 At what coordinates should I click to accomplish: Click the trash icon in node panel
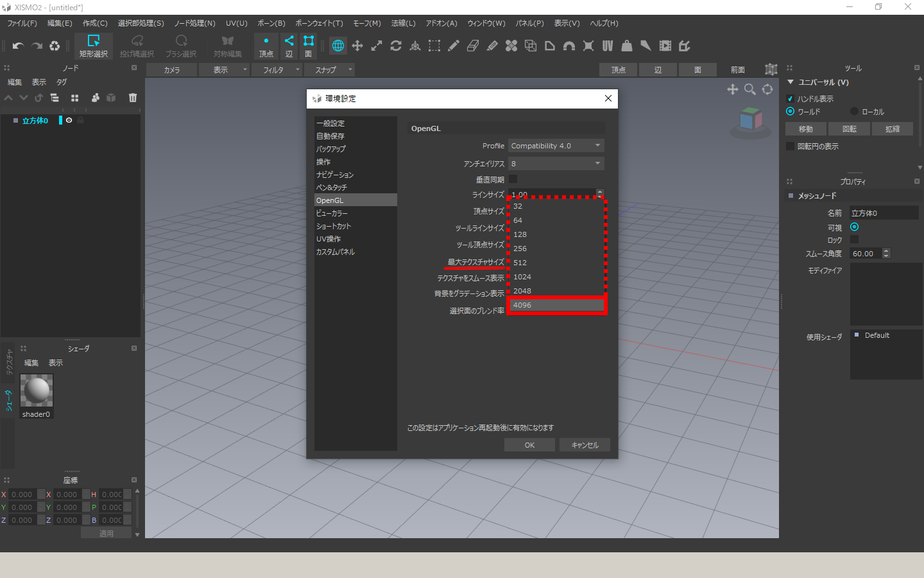133,98
